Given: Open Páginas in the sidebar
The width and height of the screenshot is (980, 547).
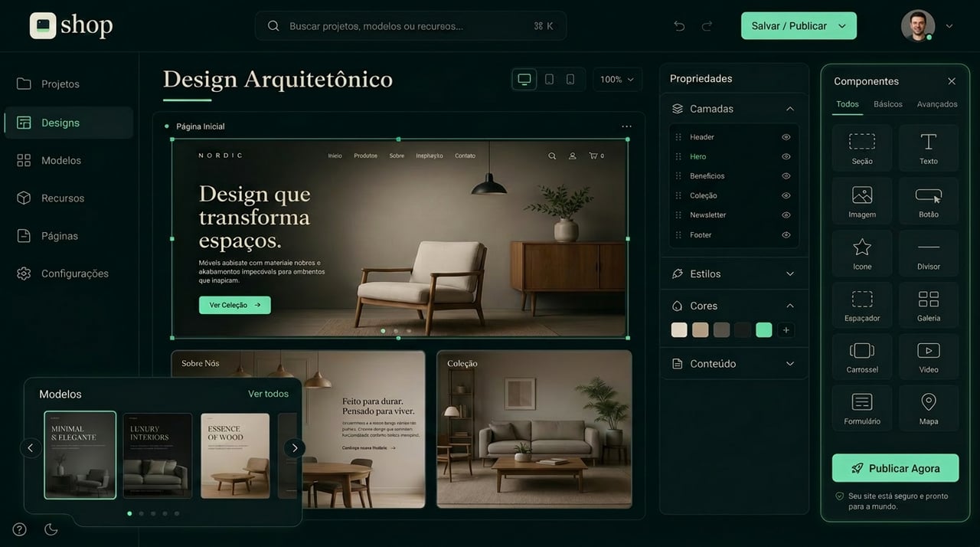Looking at the screenshot, I should tap(69, 236).
